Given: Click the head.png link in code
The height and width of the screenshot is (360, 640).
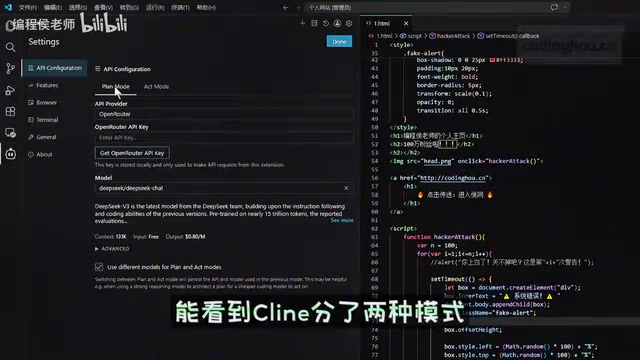Looking at the screenshot, I should pyautogui.click(x=437, y=161).
